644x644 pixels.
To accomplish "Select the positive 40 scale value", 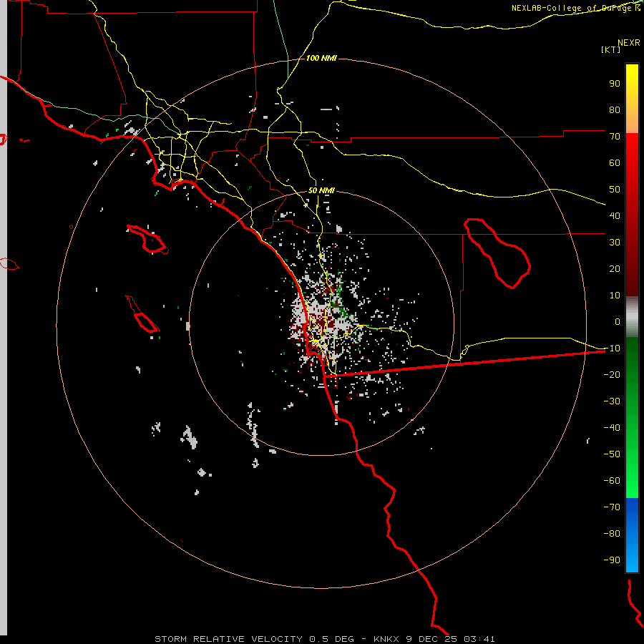I will pyautogui.click(x=615, y=216).
